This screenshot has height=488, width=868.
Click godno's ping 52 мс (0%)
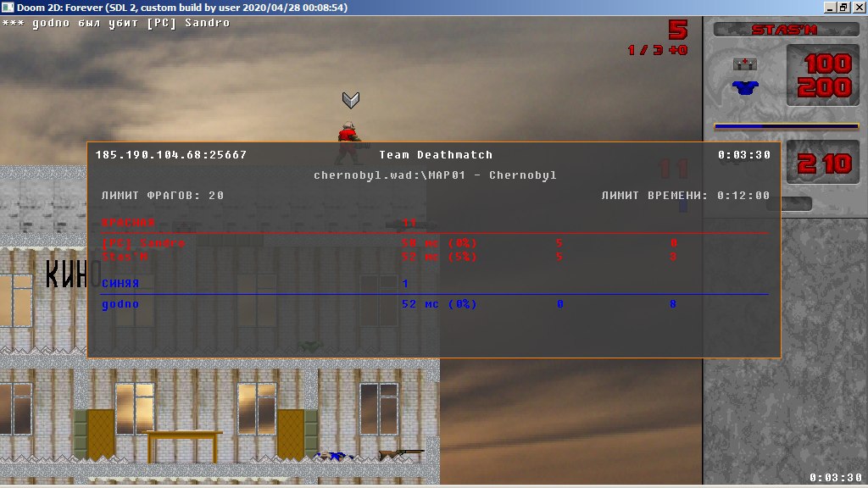point(440,304)
